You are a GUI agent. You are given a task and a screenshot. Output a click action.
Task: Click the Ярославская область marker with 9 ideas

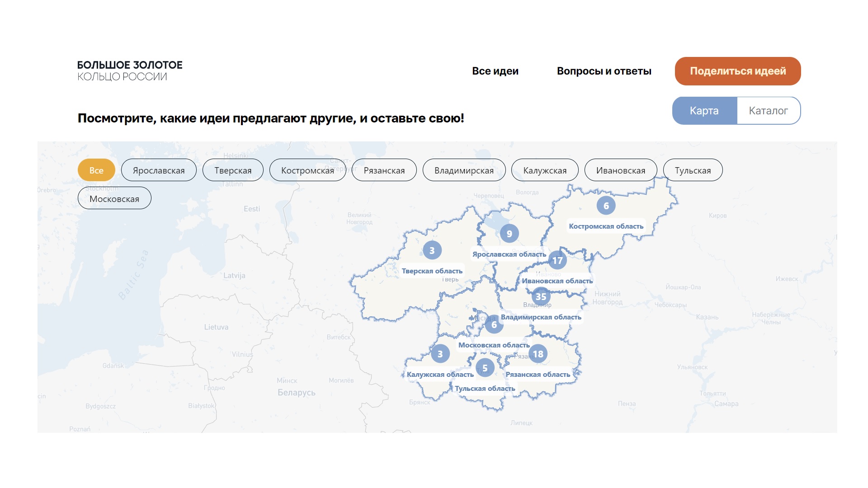coord(510,233)
